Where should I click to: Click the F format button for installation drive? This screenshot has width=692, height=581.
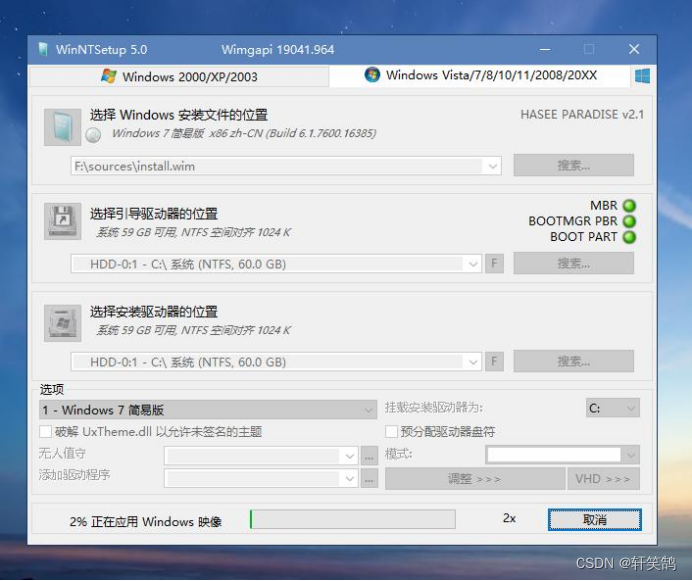click(x=494, y=362)
